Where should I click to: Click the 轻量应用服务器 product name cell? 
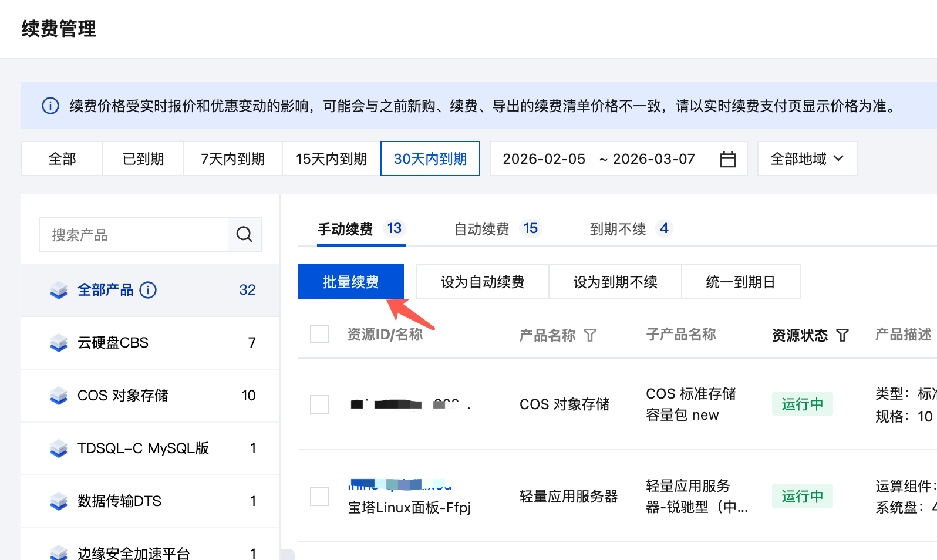click(569, 497)
